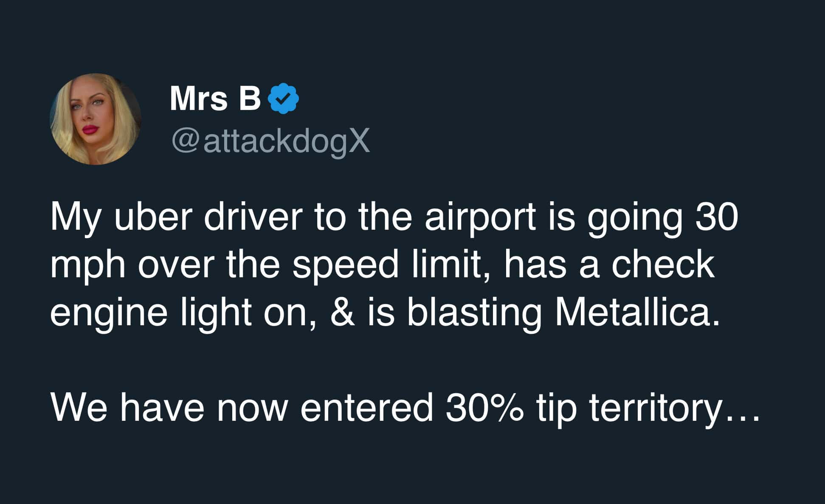Viewport: 825px width, 504px height.
Task: Open Mrs B's profile picture
Action: pos(96,119)
